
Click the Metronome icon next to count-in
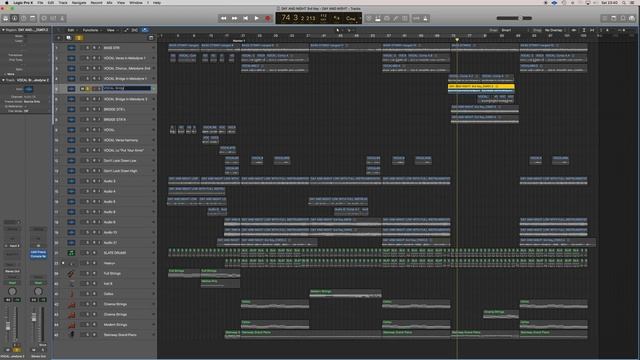[425, 18]
